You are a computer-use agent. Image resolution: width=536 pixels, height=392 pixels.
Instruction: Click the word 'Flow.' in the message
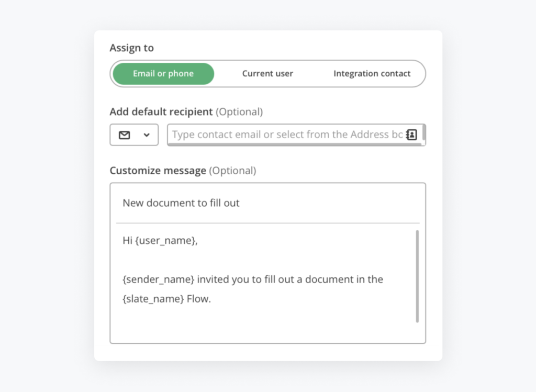coord(199,300)
